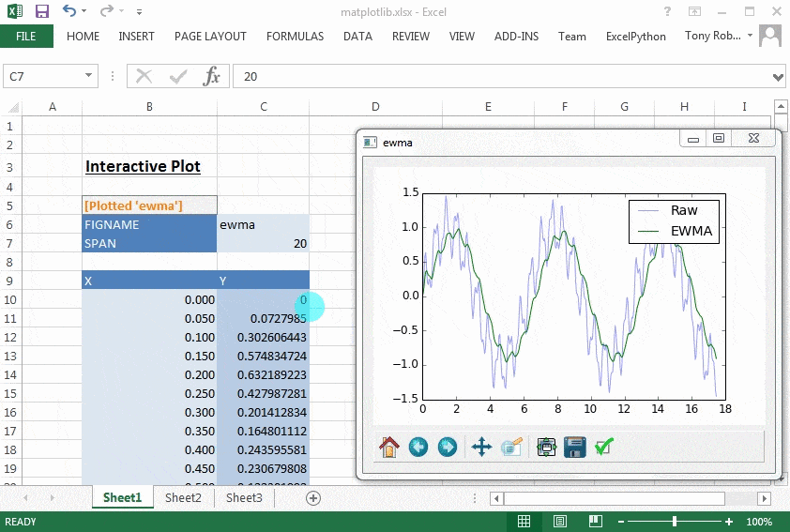Open the Tony Rob... account menu
The height and width of the screenshot is (532, 790).
click(718, 36)
